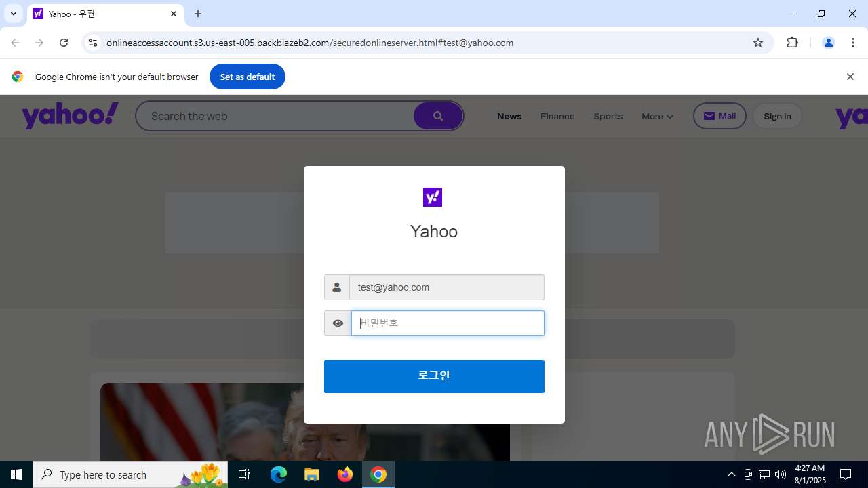Open the Extensions puzzle icon
The image size is (868, 488).
792,43
